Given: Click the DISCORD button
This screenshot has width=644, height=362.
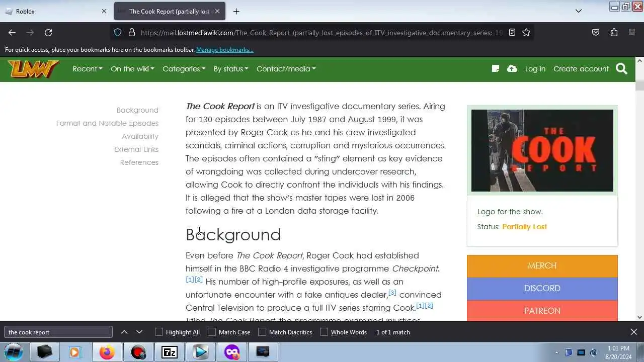Looking at the screenshot, I should [542, 289].
